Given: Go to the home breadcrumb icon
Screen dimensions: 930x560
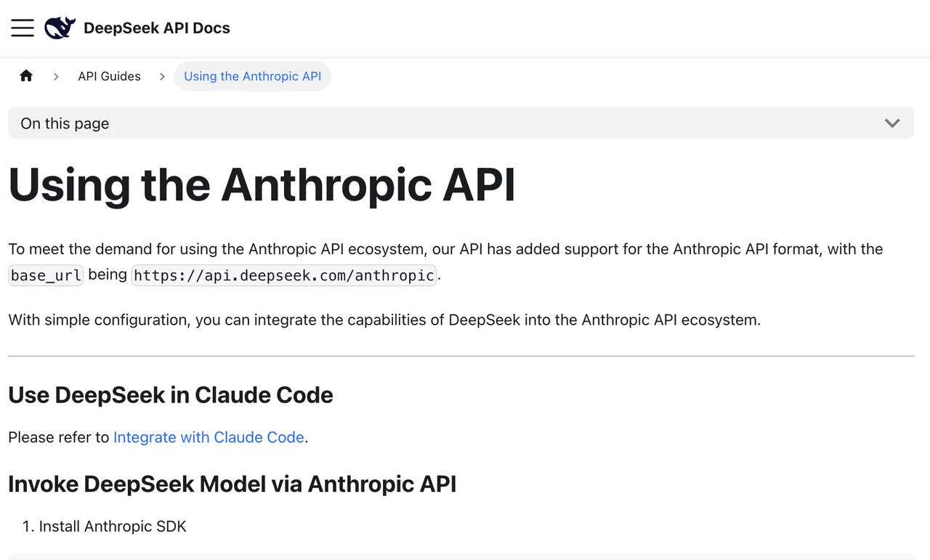Looking at the screenshot, I should pos(26,76).
